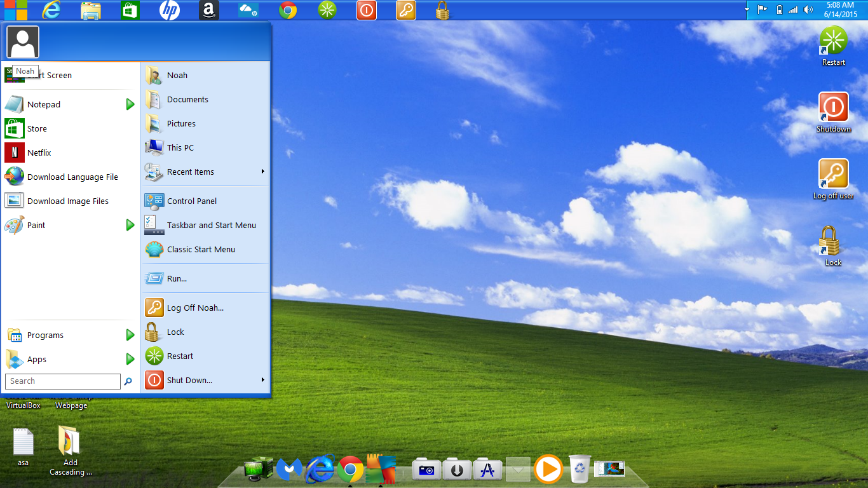Launch the orange play media player in the dock
This screenshot has height=488, width=868.
pos(548,470)
